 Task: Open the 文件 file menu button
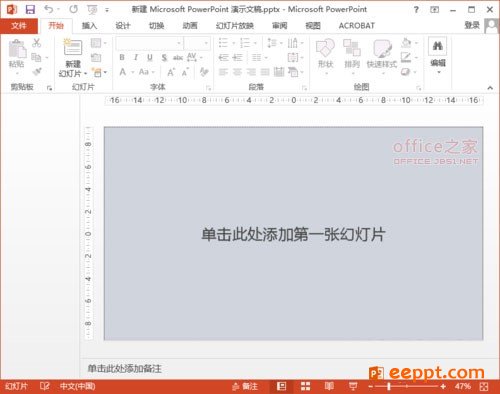click(19, 26)
